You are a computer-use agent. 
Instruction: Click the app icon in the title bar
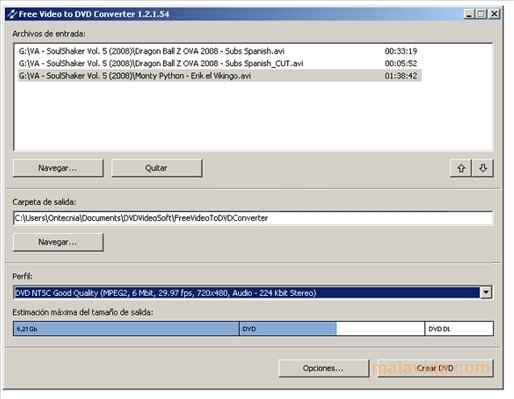click(12, 14)
